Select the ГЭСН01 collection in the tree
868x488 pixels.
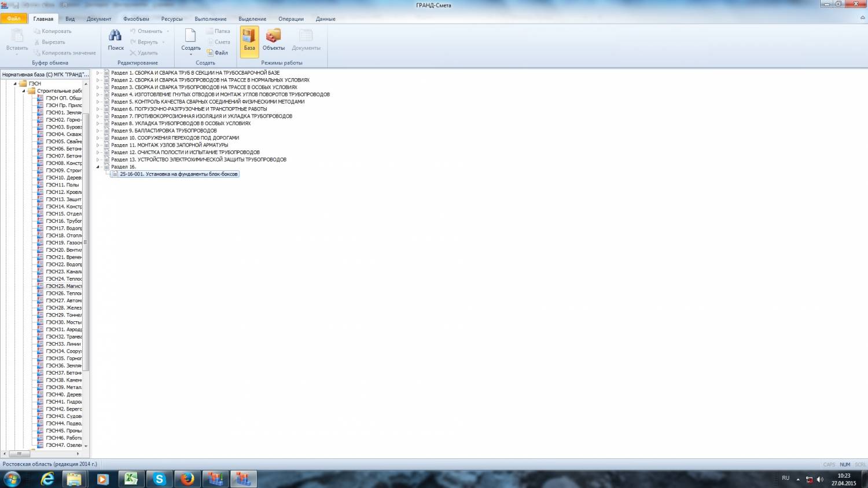pos(64,112)
